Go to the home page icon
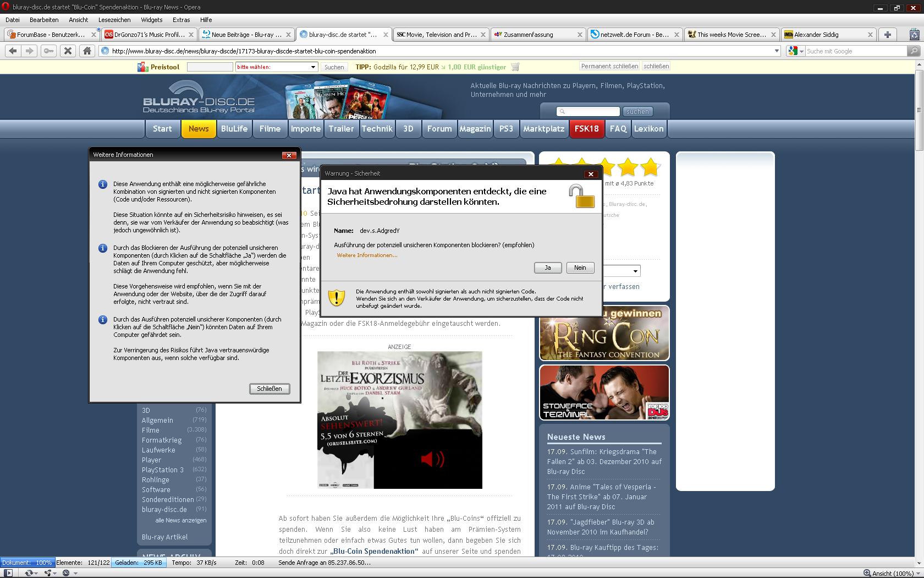The image size is (924, 578). coord(86,51)
